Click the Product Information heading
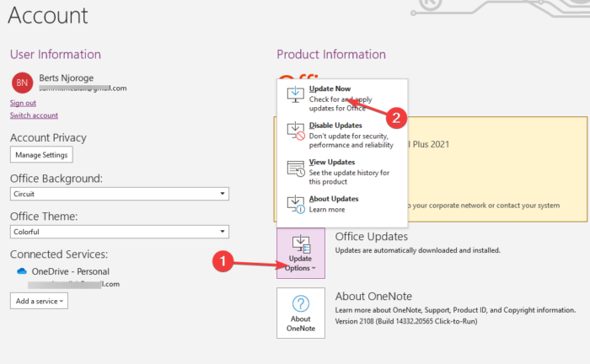Image resolution: width=590 pixels, height=364 pixels. pyautogui.click(x=331, y=55)
